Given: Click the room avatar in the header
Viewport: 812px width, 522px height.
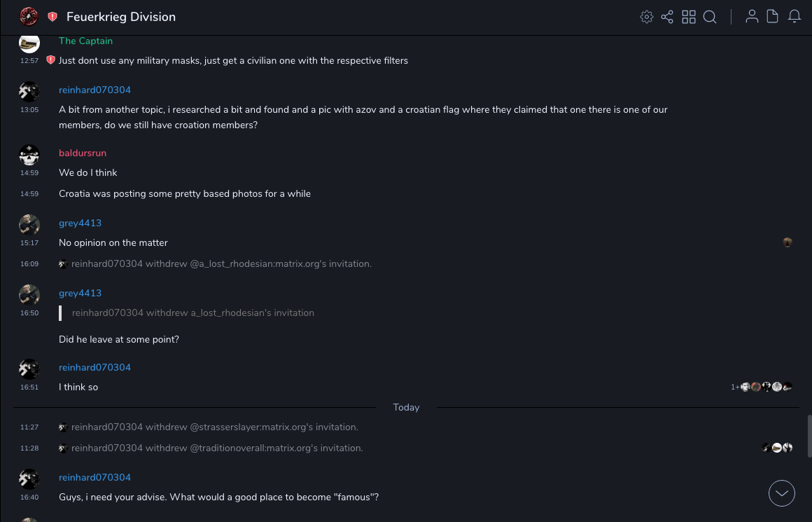Looking at the screenshot, I should 29,16.
